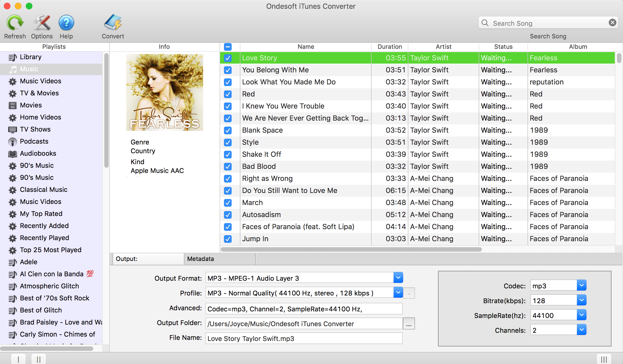Screen dimensions: 623x364
Task: Select the Audiobooks sidebar icon
Action: pyautogui.click(x=12, y=153)
